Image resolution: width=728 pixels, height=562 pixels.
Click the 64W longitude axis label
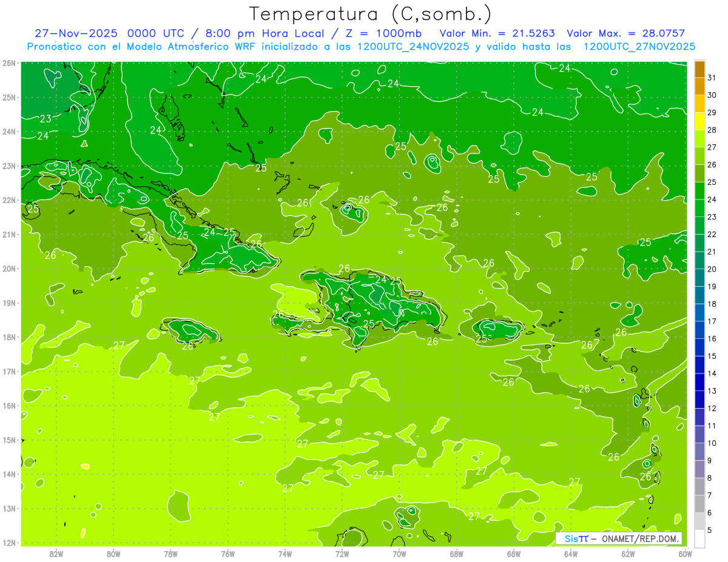point(571,554)
